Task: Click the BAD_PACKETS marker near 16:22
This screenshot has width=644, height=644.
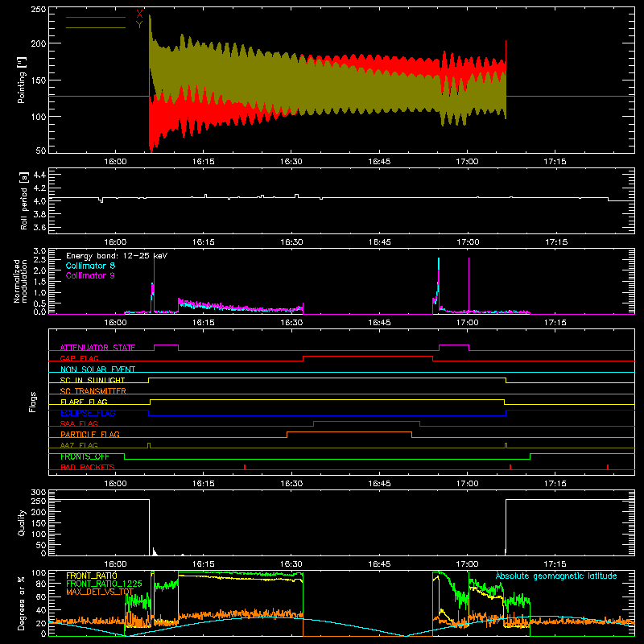Action: (x=245, y=467)
